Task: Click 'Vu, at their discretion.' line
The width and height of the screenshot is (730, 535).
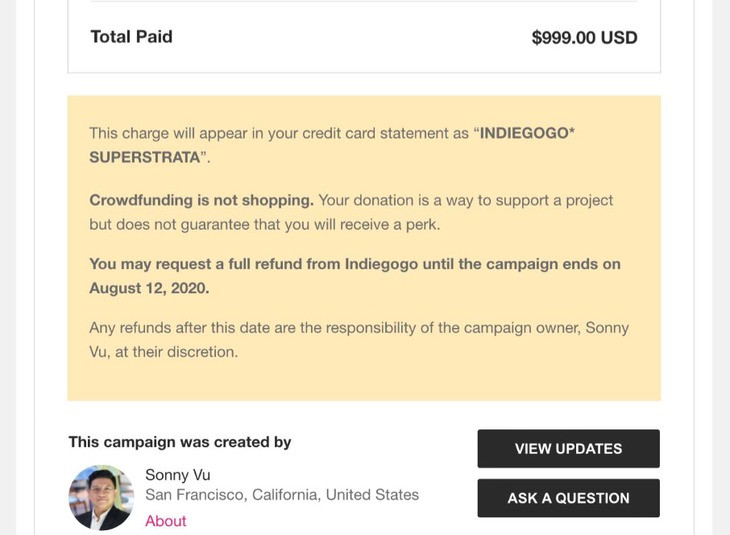Action: (x=163, y=352)
